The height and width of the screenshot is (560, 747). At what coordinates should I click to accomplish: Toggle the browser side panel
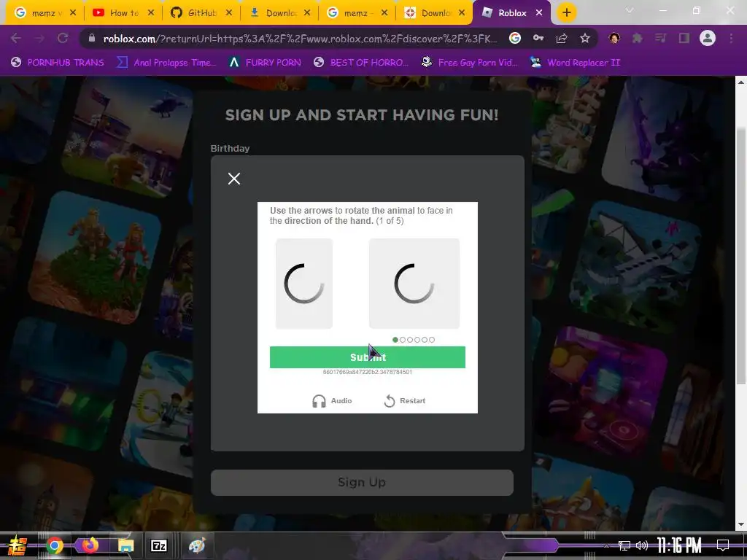click(x=684, y=38)
